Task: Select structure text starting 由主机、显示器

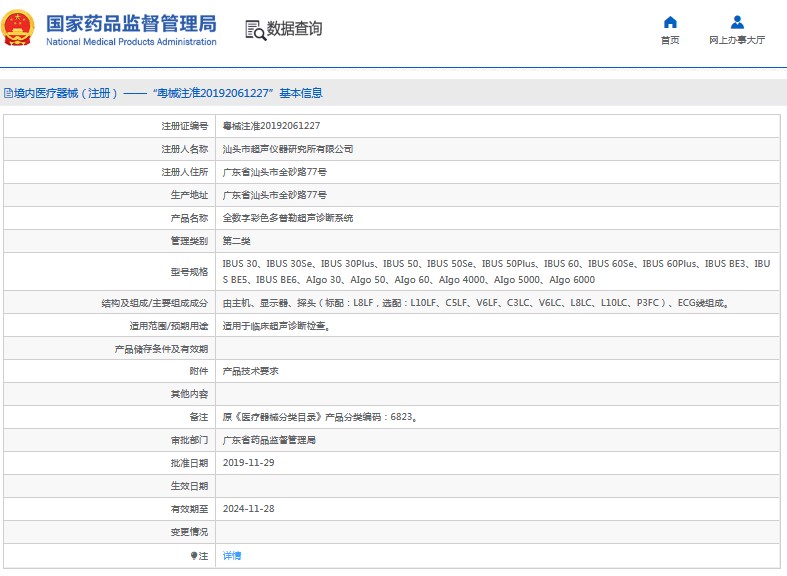Action: [x=476, y=303]
